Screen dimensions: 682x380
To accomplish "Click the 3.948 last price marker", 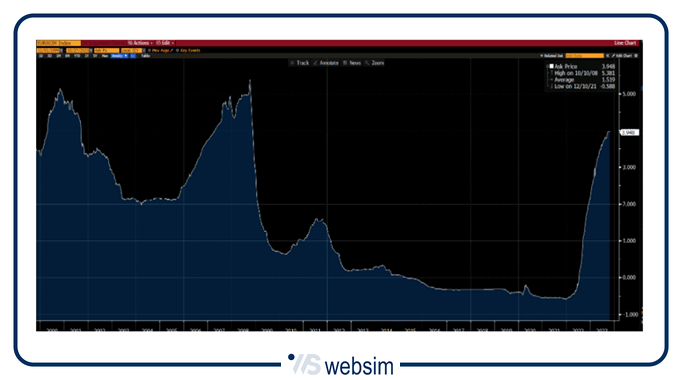I will click(629, 133).
